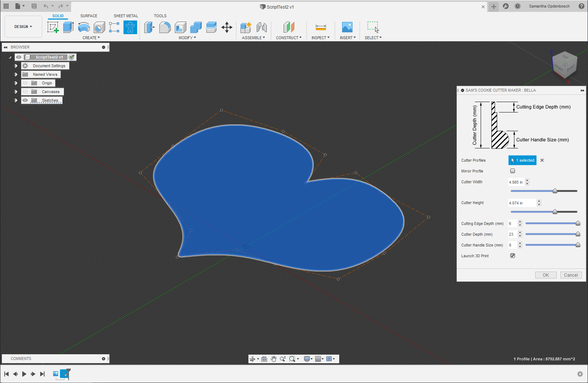Hide the Sketches folder with eye icon
This screenshot has height=383, width=588.
[x=25, y=100]
